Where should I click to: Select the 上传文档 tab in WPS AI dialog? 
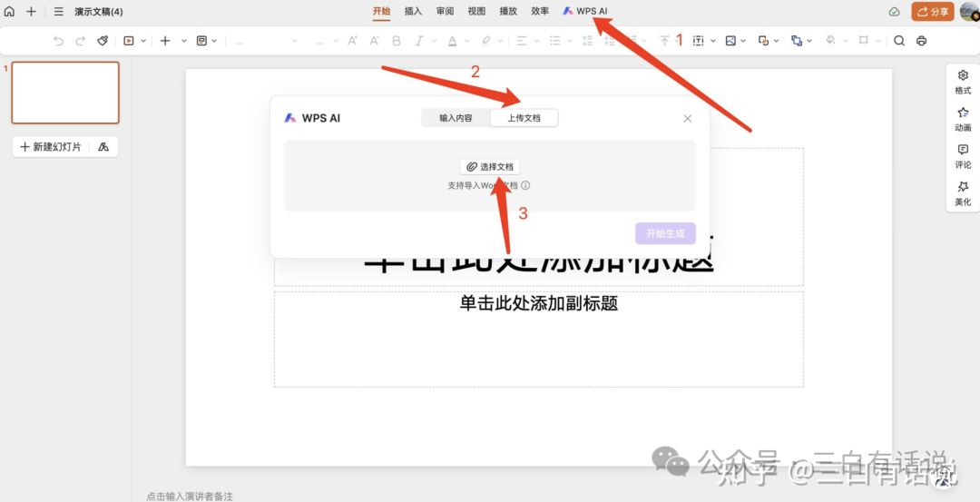pyautogui.click(x=524, y=117)
